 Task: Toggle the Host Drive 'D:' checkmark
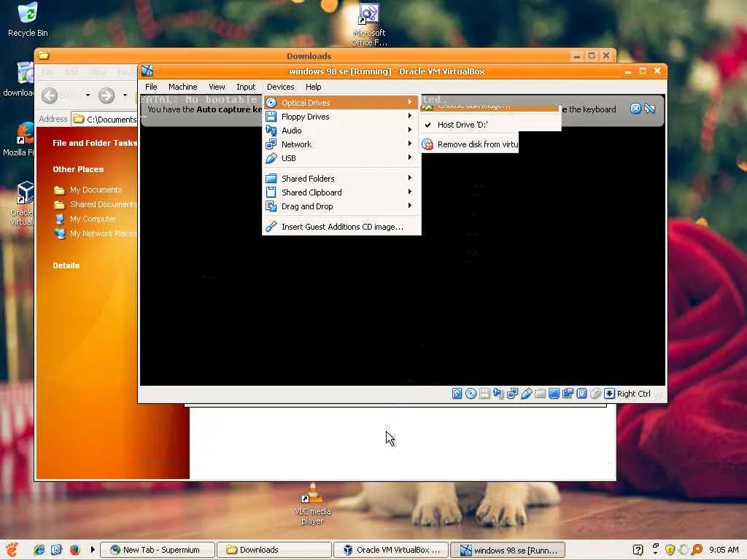490,125
